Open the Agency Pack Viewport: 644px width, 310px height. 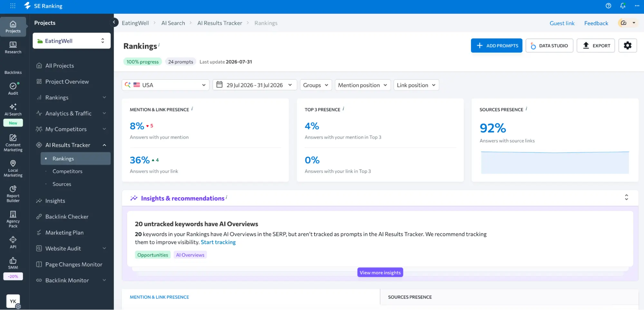pos(13,219)
